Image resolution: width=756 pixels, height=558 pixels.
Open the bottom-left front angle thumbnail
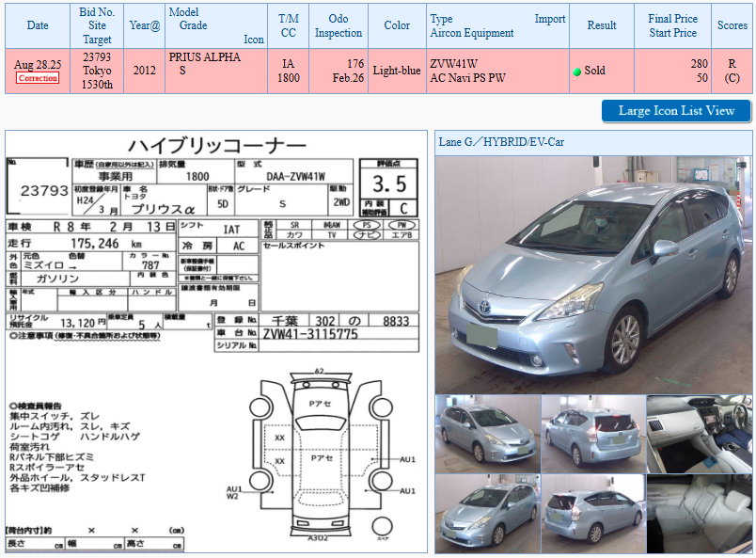point(486,513)
